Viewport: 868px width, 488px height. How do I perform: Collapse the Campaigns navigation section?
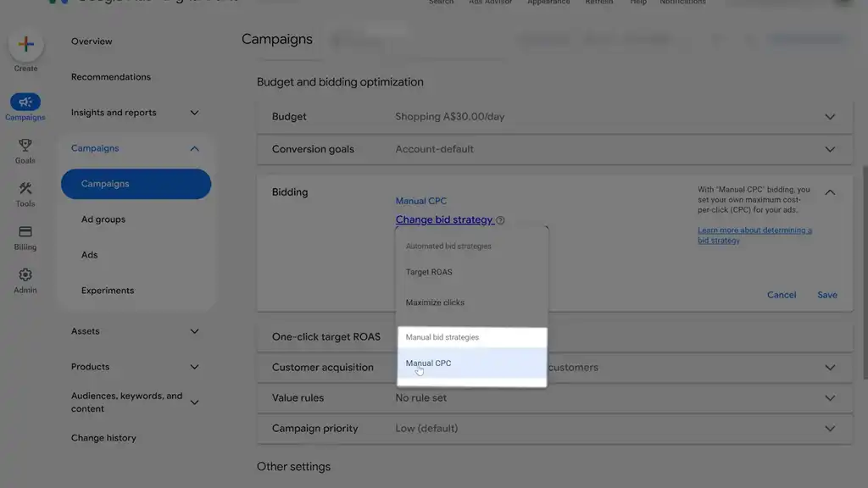point(194,148)
